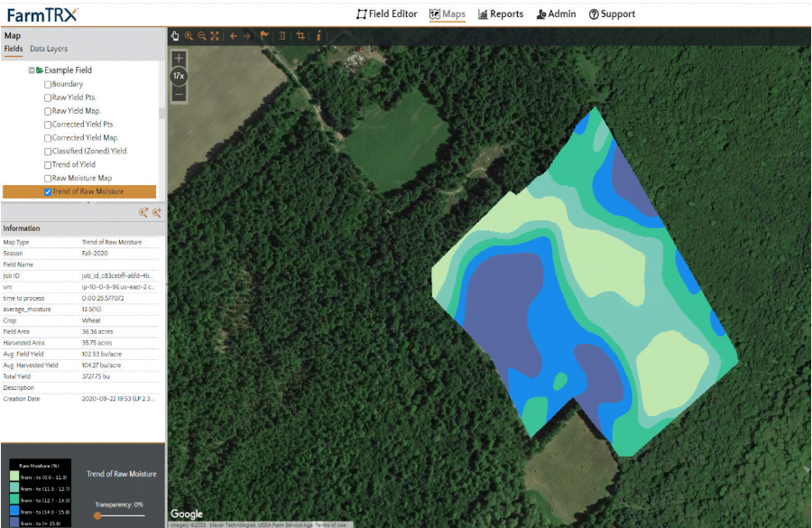Viewport: 812px width, 528px height.
Task: Click the green 12.7-14.0 legend swatch
Action: 14,499
